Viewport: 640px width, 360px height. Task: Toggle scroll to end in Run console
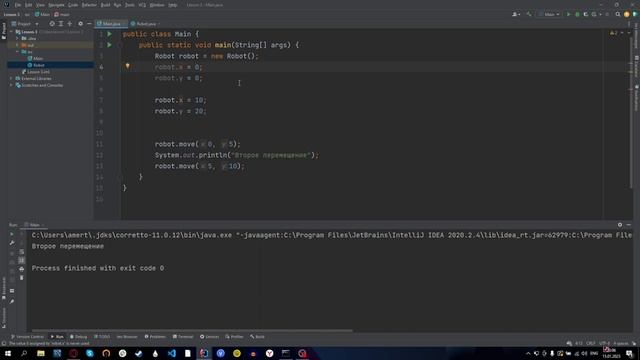point(22,260)
